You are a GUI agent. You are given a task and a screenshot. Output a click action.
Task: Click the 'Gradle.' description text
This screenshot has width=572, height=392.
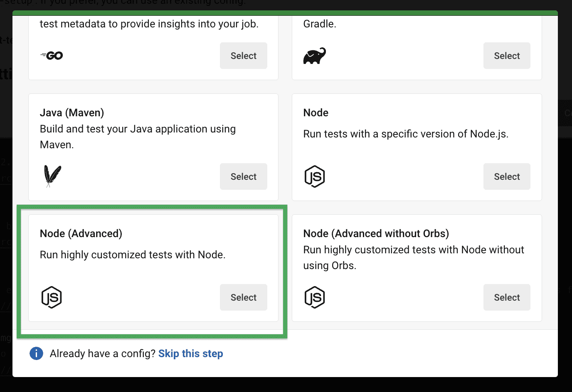(x=320, y=24)
